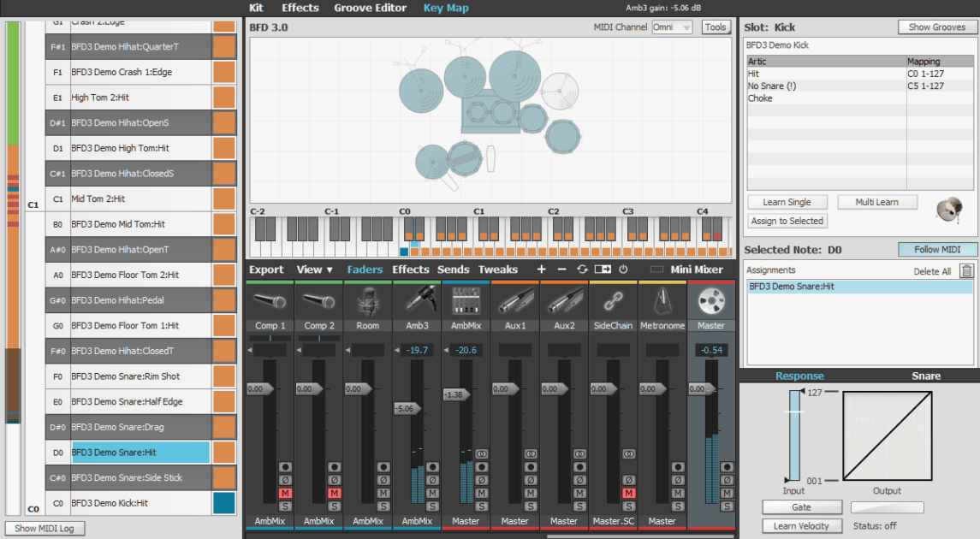Toggle the Follow MIDI button
The width and height of the screenshot is (980, 539).
pos(937,250)
